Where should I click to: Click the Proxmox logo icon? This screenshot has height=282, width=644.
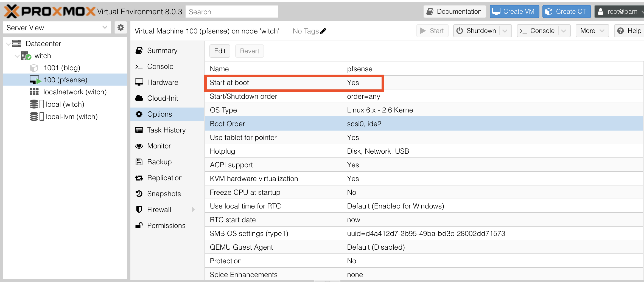pos(12,12)
